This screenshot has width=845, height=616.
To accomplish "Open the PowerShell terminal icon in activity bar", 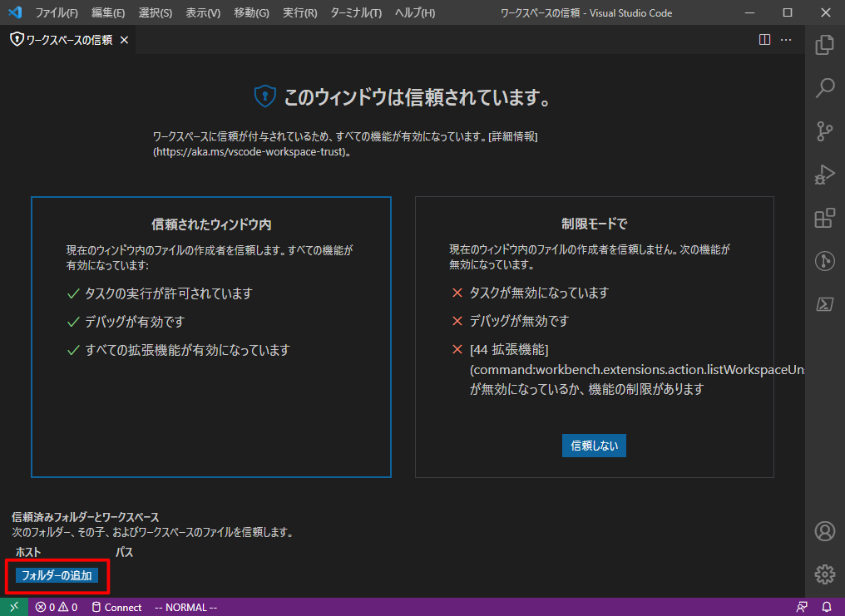I will (x=824, y=304).
